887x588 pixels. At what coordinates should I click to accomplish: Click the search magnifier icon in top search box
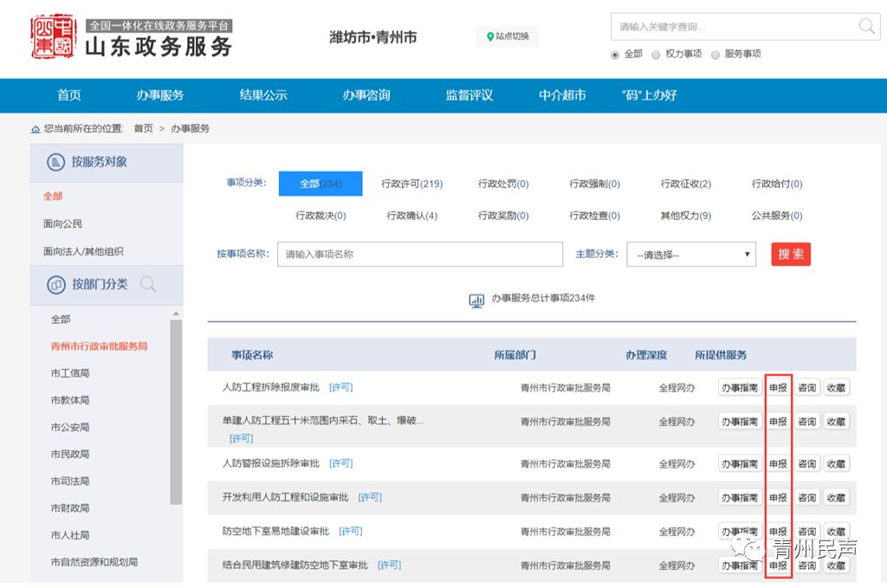[x=866, y=26]
